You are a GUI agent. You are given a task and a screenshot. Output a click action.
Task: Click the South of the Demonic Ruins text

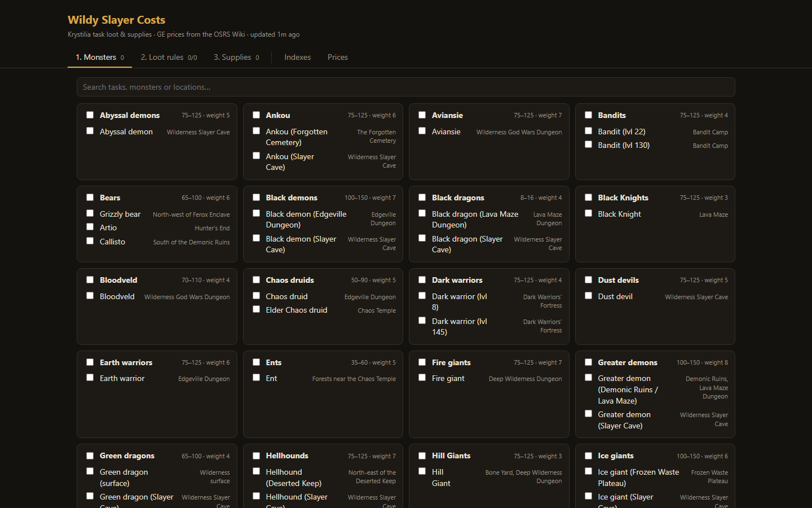[192, 242]
